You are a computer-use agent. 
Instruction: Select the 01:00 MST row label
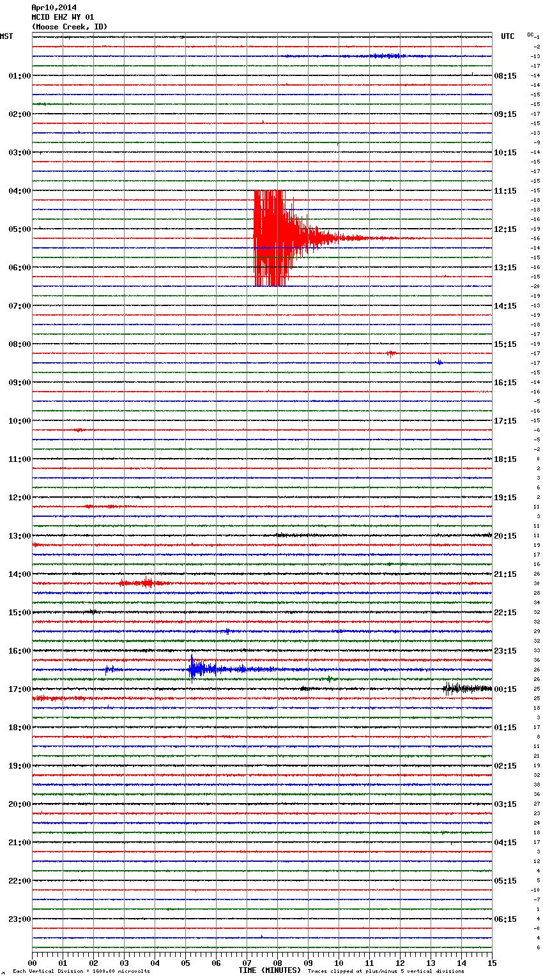[19, 76]
